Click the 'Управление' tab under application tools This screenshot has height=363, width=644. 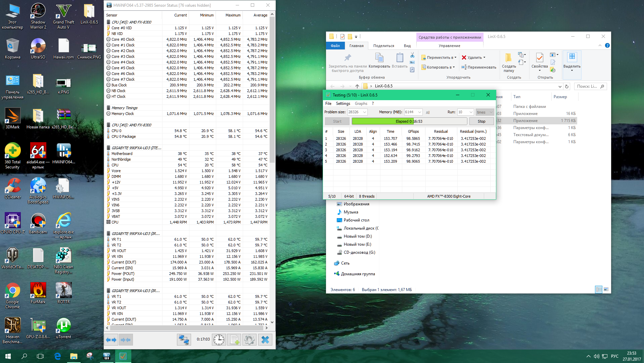point(449,46)
